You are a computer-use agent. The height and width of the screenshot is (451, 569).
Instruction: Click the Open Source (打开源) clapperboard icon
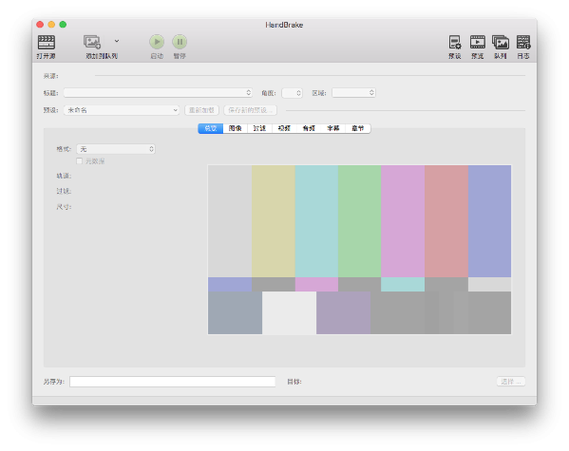(x=46, y=42)
